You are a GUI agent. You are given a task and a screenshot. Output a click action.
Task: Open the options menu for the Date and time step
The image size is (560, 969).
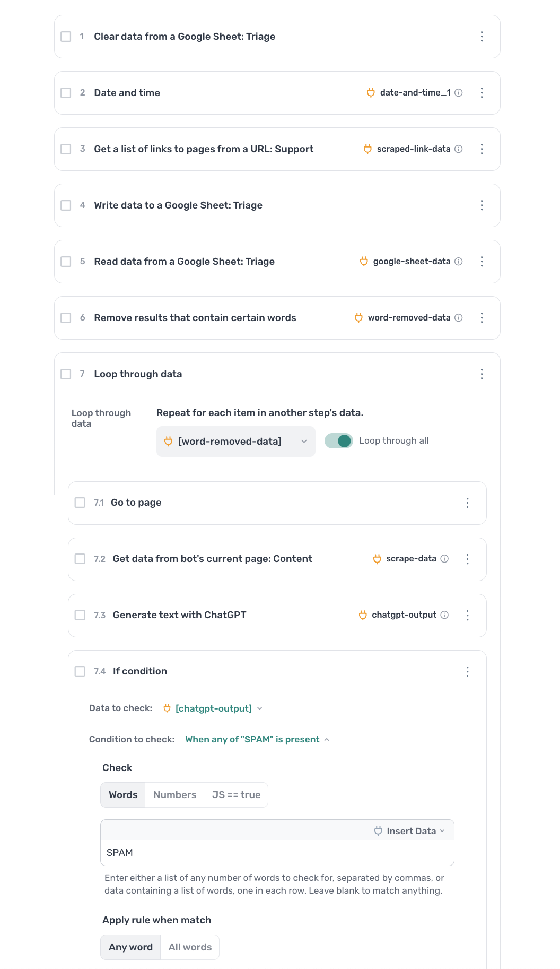[x=482, y=92]
